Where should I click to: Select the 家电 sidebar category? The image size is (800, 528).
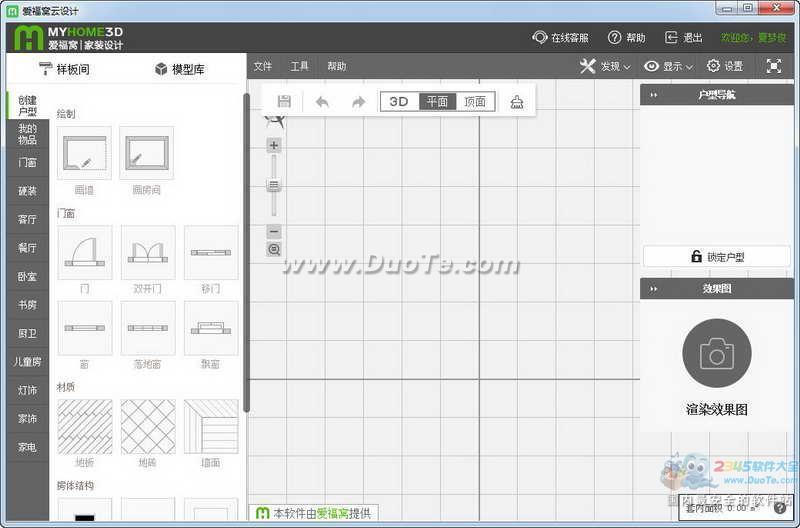point(28,448)
